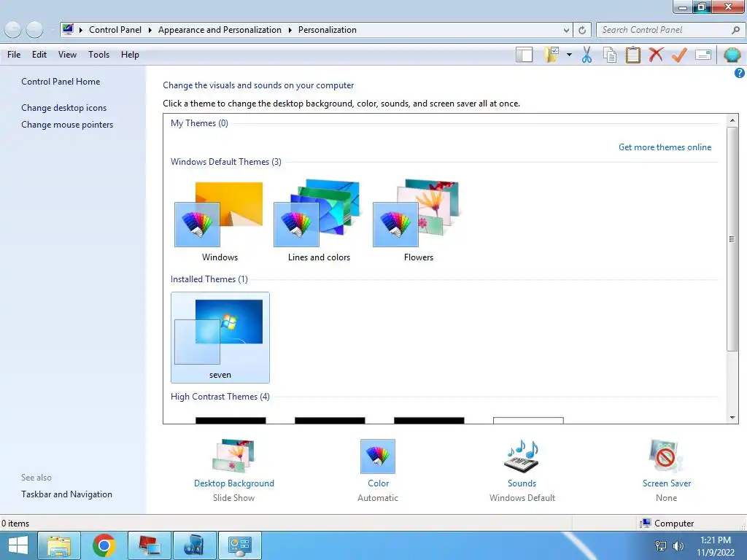Viewport: 747px width, 560px height.
Task: Open the blue Help question mark
Action: click(739, 73)
